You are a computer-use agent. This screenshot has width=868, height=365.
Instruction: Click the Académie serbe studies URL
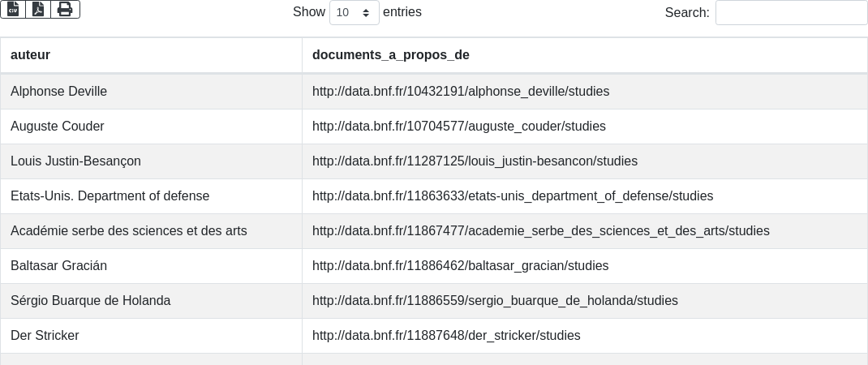(540, 231)
